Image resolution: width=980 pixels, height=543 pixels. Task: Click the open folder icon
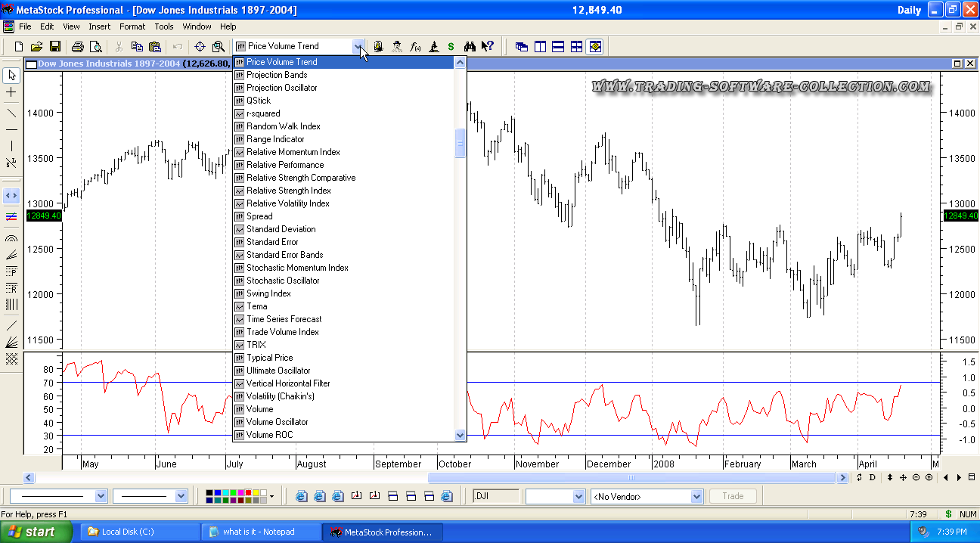tap(36, 47)
